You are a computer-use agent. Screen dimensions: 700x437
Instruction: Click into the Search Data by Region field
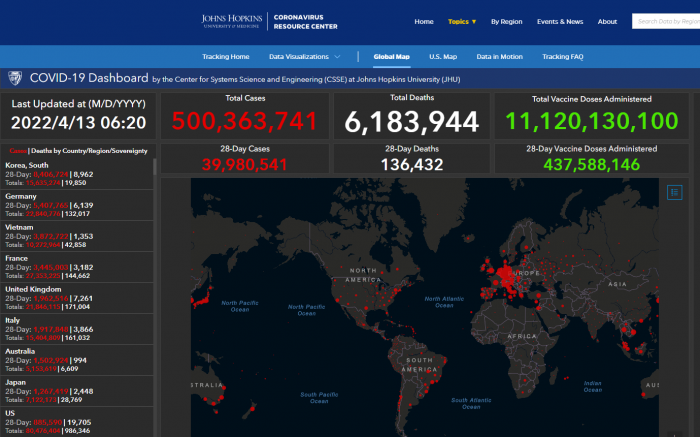(668, 21)
